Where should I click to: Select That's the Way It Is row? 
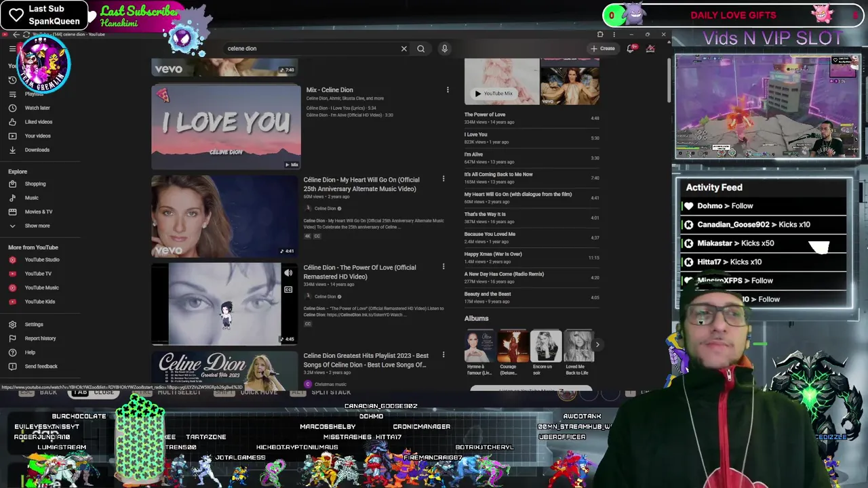point(532,218)
